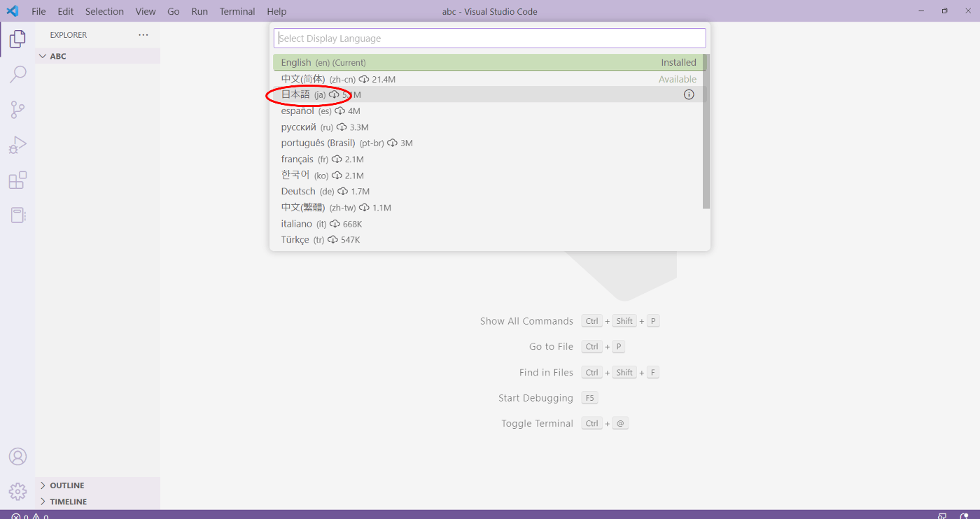980x519 pixels.
Task: Select 中文(繁體) zh-tw language
Action: (x=488, y=207)
